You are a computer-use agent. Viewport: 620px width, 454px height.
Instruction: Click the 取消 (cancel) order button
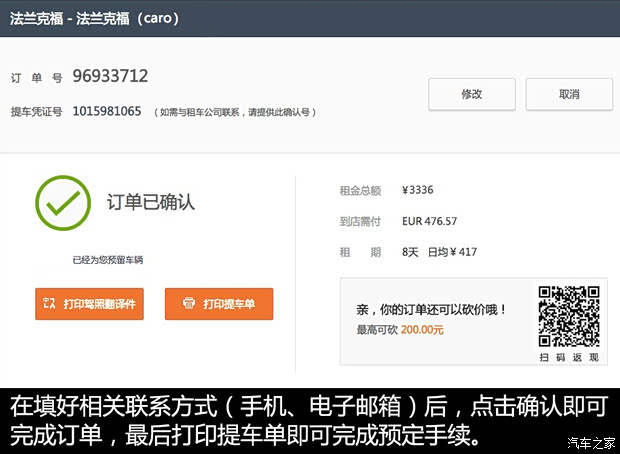tap(569, 94)
